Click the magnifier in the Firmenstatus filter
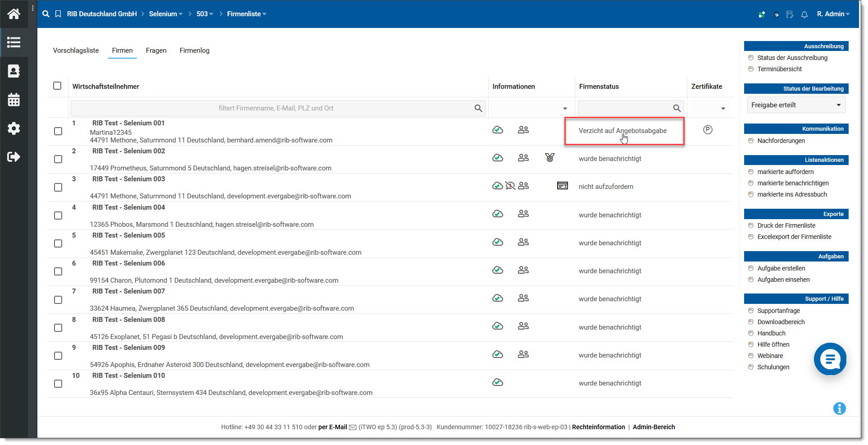Viewport: 868px width, 445px height. pyautogui.click(x=677, y=108)
